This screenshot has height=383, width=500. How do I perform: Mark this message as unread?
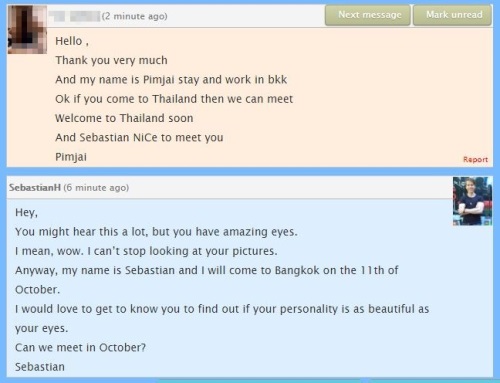452,15
